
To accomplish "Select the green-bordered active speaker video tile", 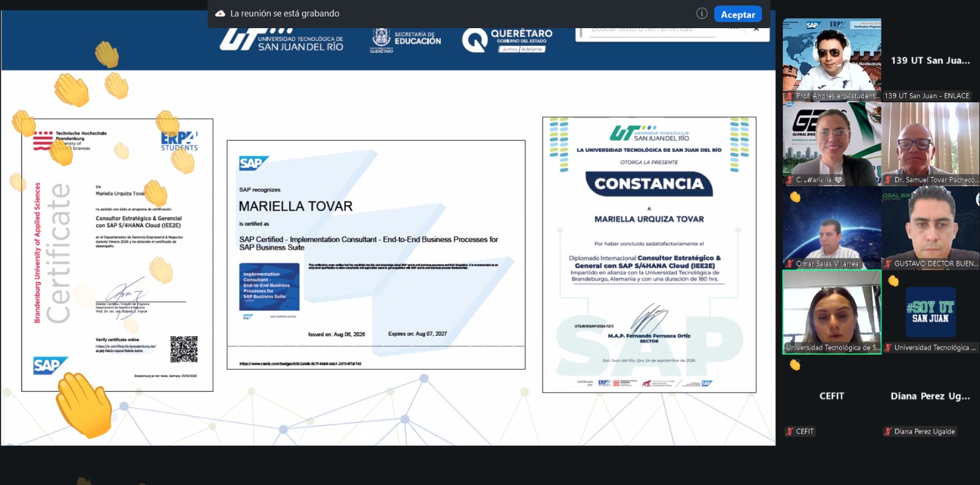I will (832, 312).
